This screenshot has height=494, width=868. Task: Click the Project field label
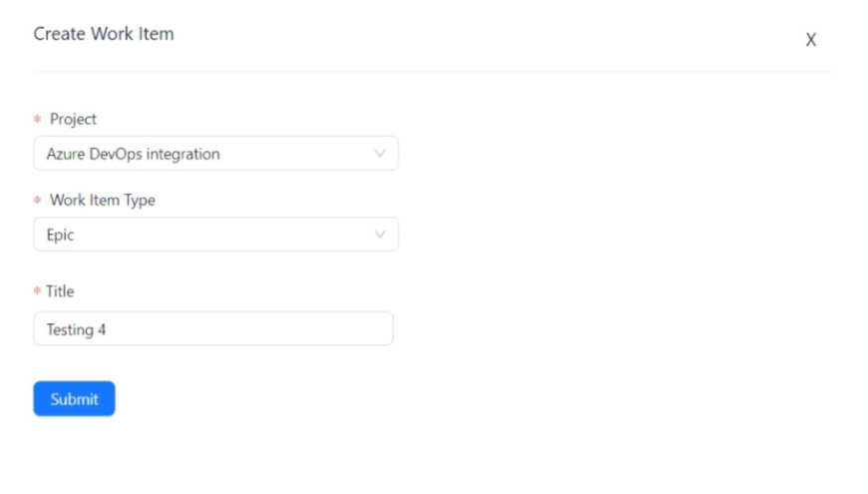73,119
